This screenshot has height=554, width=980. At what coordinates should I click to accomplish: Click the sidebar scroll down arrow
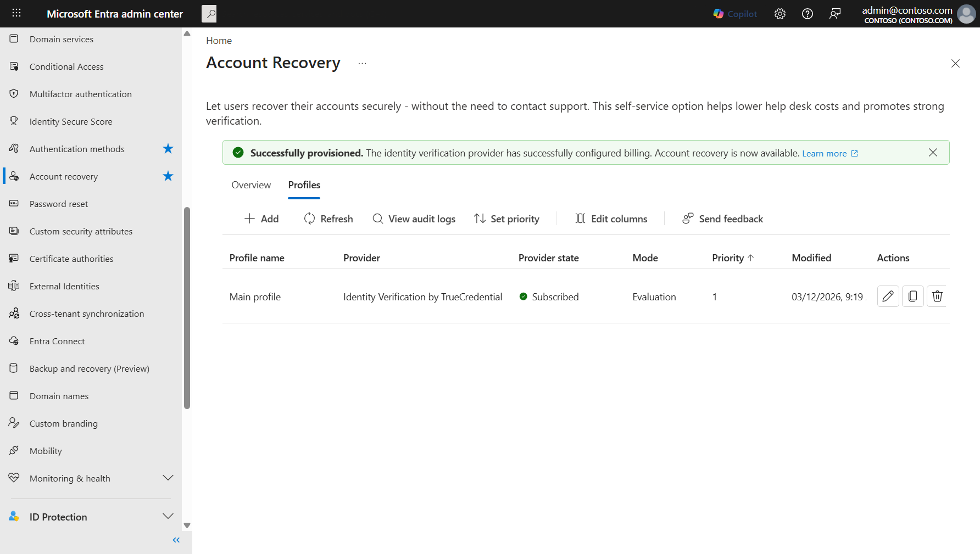coord(187,525)
